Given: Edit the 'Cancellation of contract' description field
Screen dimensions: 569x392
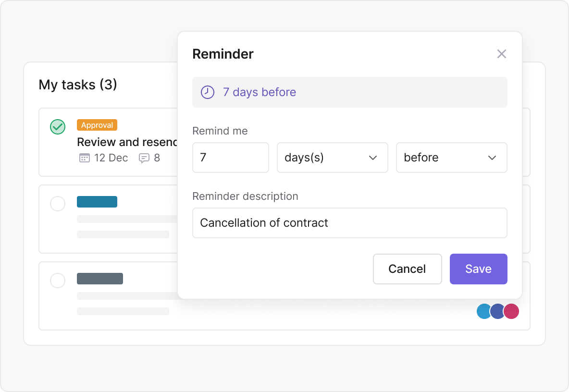Looking at the screenshot, I should tap(350, 223).
